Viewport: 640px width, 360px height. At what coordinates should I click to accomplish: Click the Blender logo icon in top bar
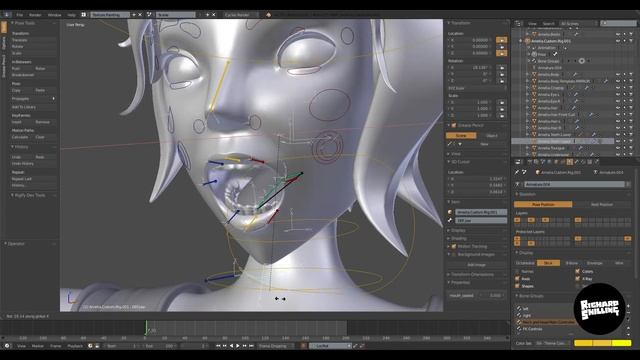[268, 15]
